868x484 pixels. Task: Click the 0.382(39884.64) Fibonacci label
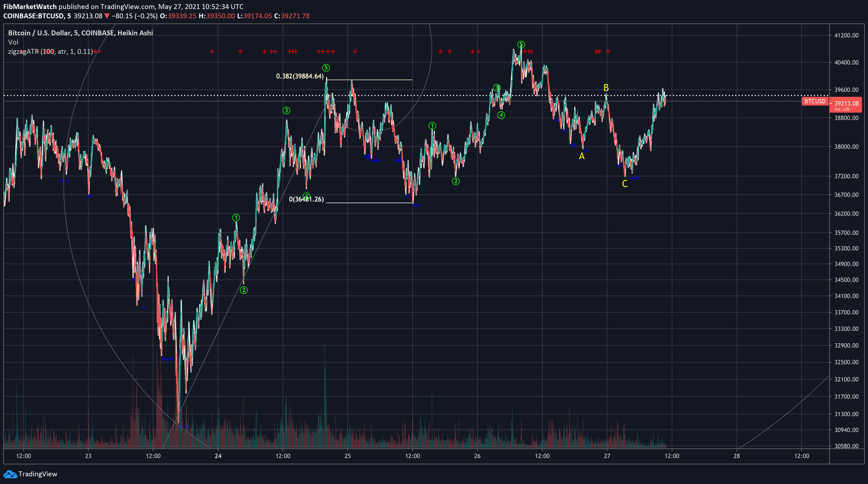300,76
